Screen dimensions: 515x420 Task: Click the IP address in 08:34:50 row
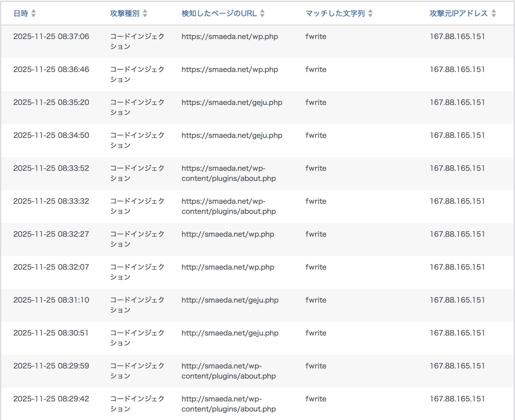point(457,135)
